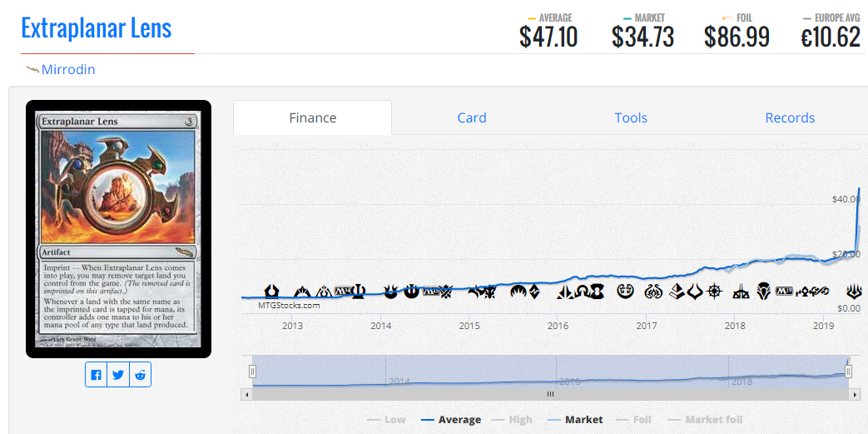Screen dimensions: 868x434
Task: Click the Ixalan compass set marker
Action: [716, 291]
